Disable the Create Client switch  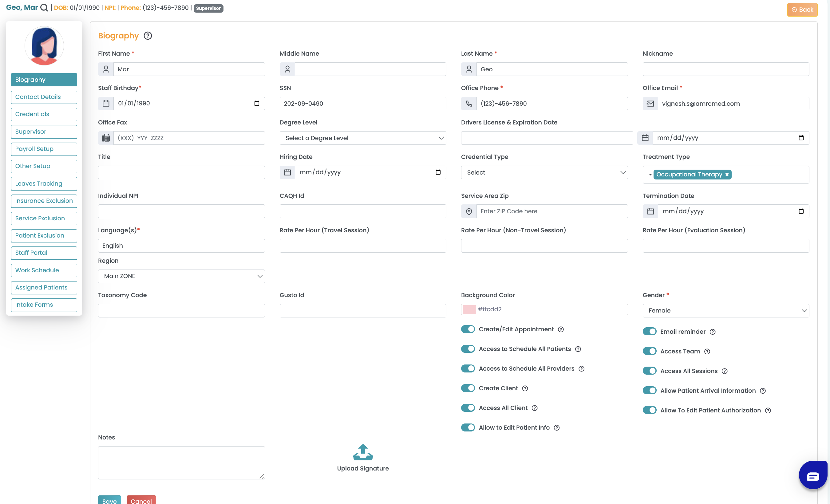pyautogui.click(x=468, y=388)
